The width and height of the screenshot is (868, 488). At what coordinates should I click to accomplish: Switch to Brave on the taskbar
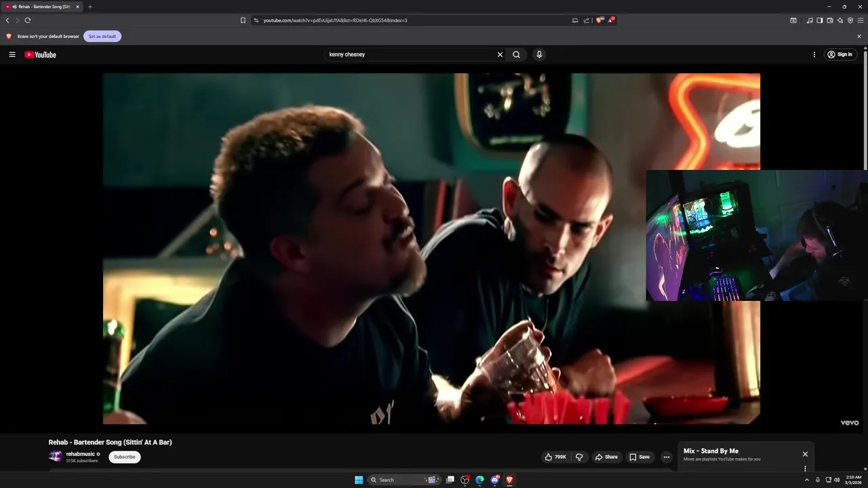click(509, 480)
